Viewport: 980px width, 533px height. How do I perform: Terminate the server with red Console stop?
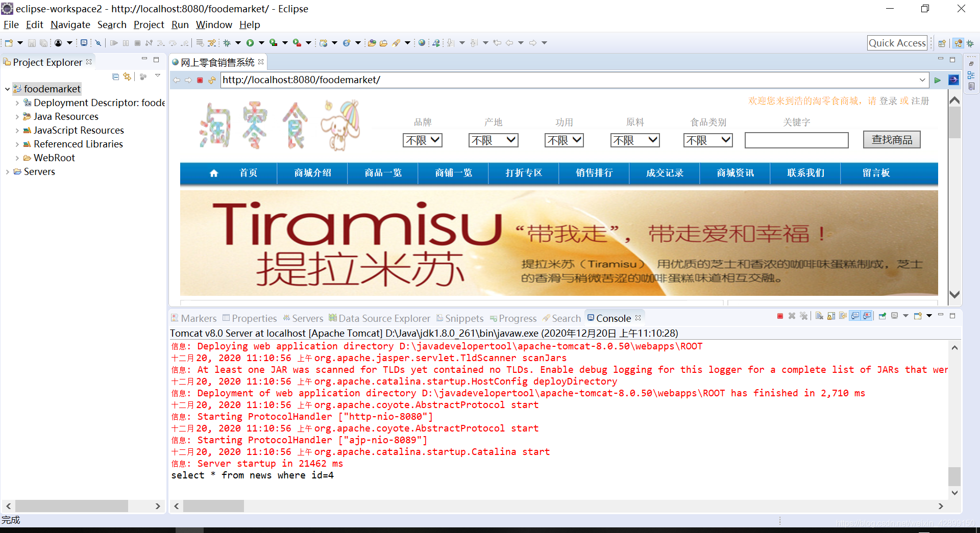click(x=780, y=316)
